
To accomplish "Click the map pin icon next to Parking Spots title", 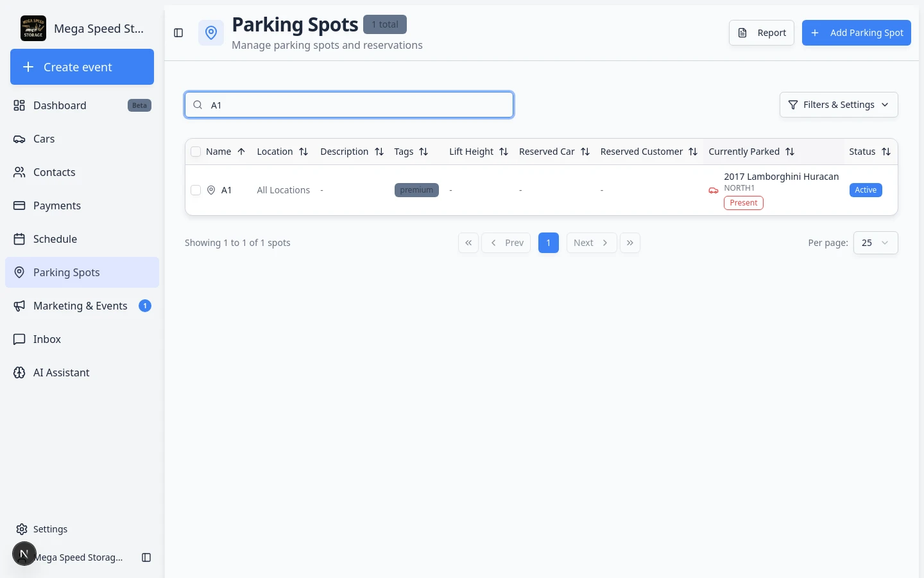I will click(211, 33).
